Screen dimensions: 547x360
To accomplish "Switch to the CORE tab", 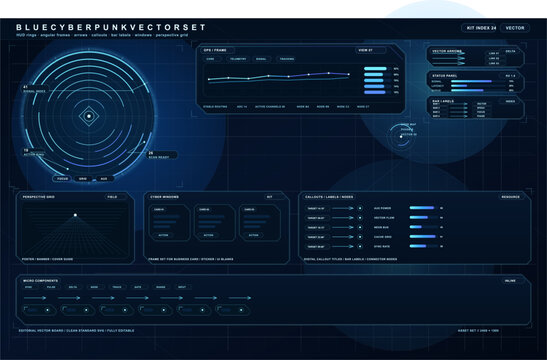I will [212, 59].
